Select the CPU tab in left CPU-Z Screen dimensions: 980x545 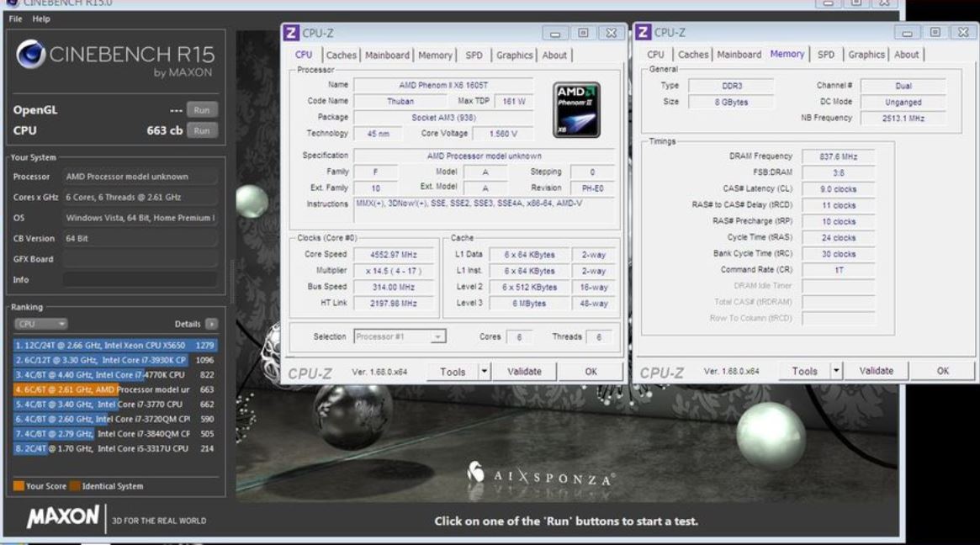pyautogui.click(x=304, y=55)
